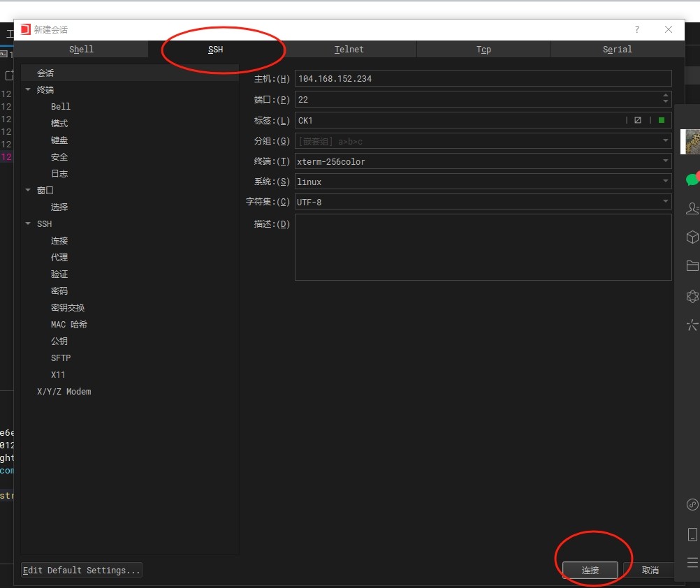
Task: Collapse the SSH tree section
Action: 28,223
